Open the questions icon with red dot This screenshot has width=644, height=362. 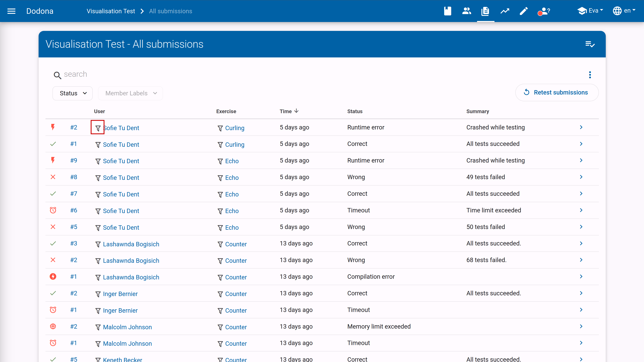tap(543, 11)
